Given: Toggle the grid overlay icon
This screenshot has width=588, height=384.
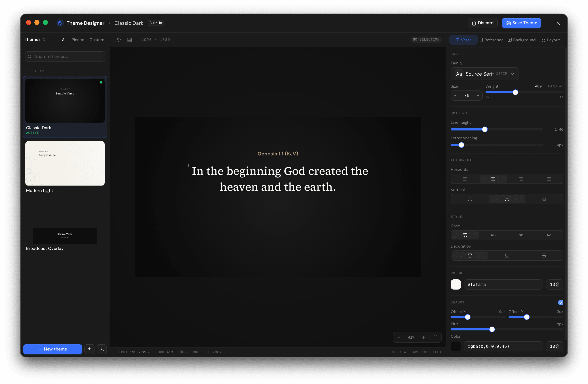Looking at the screenshot, I should point(129,40).
